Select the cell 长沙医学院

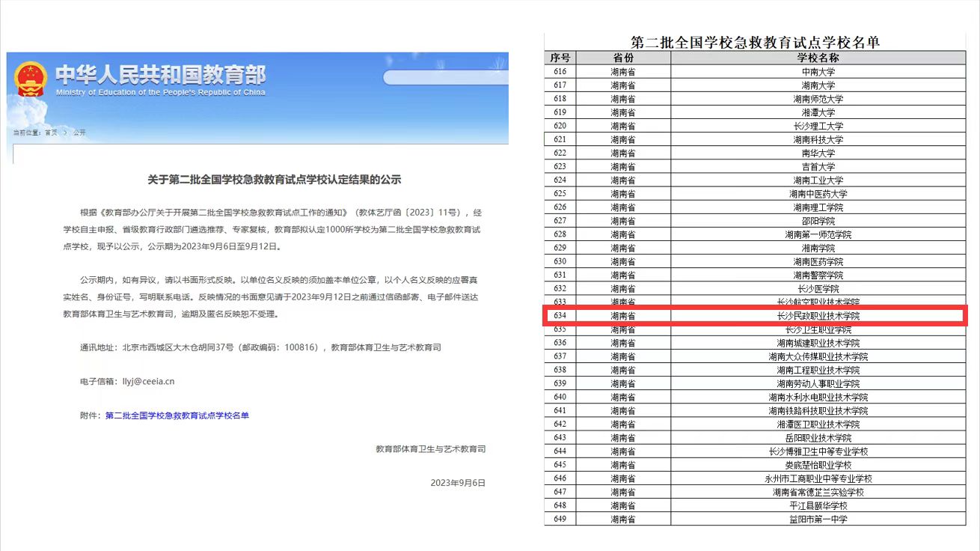click(818, 288)
